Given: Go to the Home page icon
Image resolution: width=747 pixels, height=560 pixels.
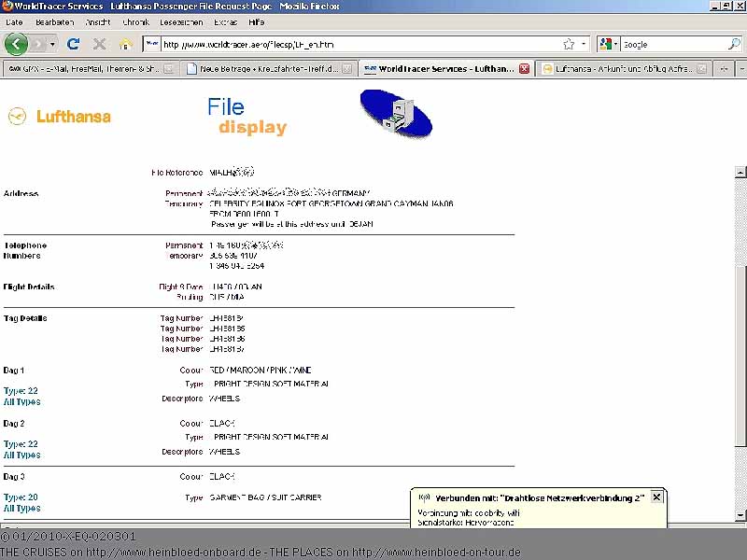Looking at the screenshot, I should click(x=126, y=44).
